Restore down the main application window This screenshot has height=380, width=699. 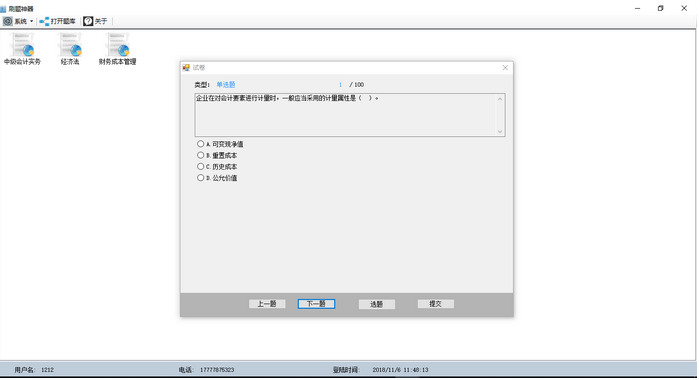[x=661, y=8]
